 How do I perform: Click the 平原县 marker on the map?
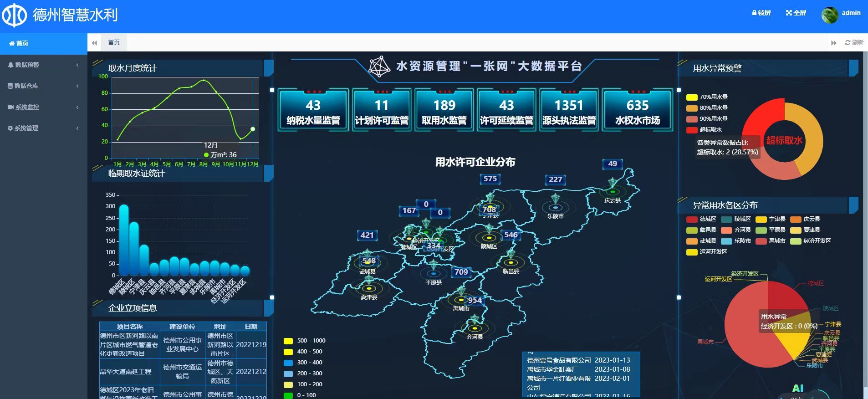(434, 274)
